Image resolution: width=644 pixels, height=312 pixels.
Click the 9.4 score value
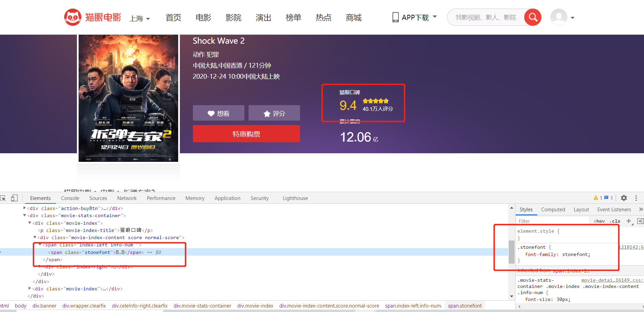[x=348, y=105]
